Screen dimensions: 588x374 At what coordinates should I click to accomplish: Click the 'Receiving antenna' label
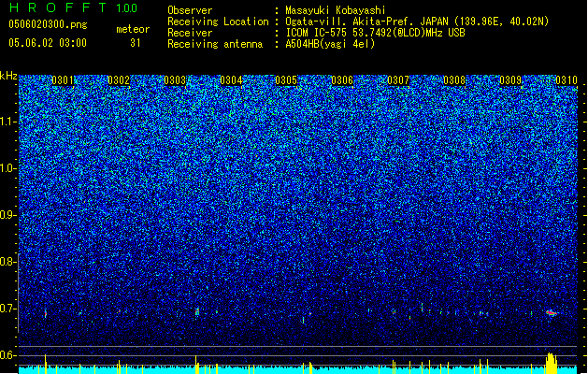click(215, 44)
